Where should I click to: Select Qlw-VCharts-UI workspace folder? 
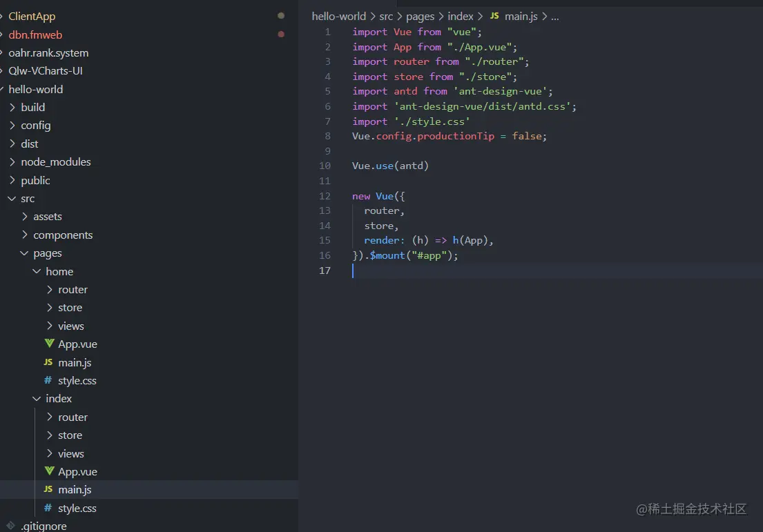point(46,71)
